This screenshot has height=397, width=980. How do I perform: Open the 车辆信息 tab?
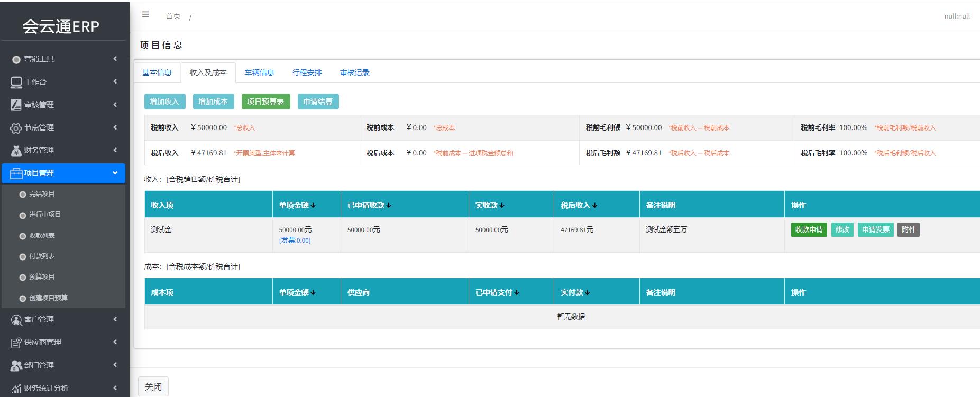[x=259, y=72]
